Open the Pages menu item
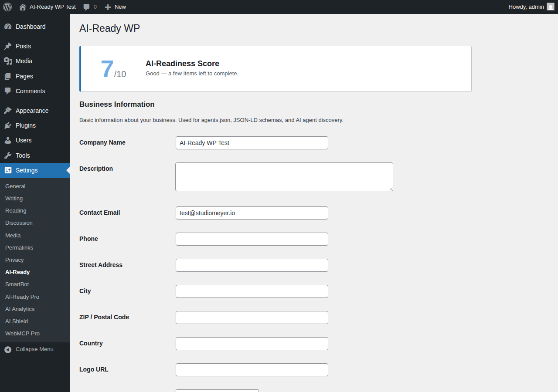 35,76
